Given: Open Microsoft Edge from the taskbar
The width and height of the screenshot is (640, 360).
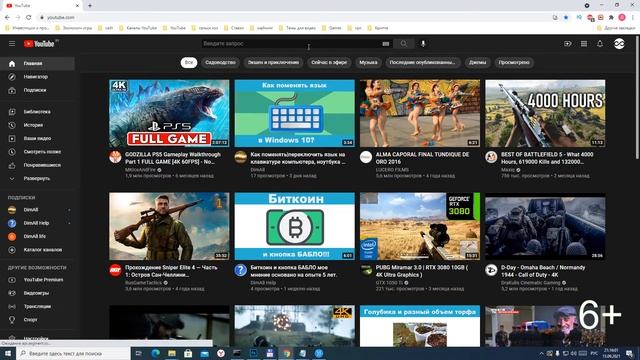Looking at the screenshot, I should [156, 353].
